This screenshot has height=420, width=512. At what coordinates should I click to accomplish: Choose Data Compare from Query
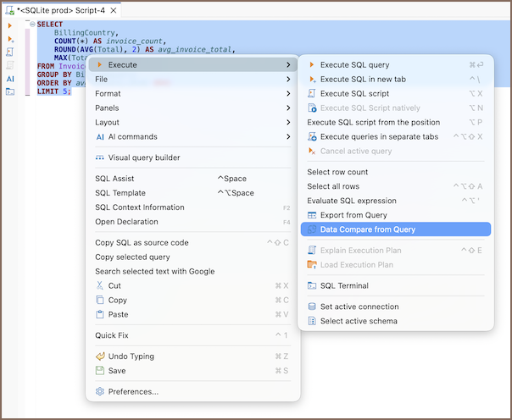[x=368, y=229]
